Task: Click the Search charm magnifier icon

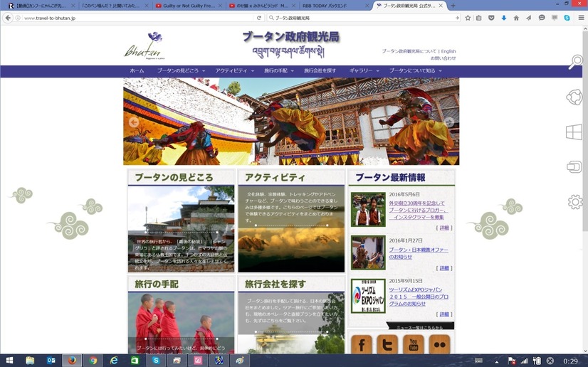Action: tap(575, 62)
